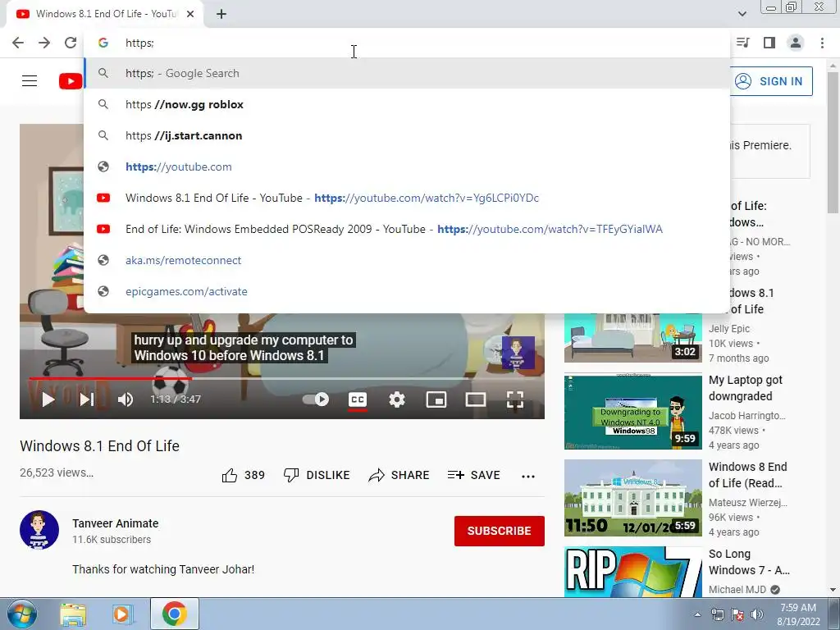The image size is (840, 630).
Task: Go back with the browser back arrow
Action: [18, 43]
